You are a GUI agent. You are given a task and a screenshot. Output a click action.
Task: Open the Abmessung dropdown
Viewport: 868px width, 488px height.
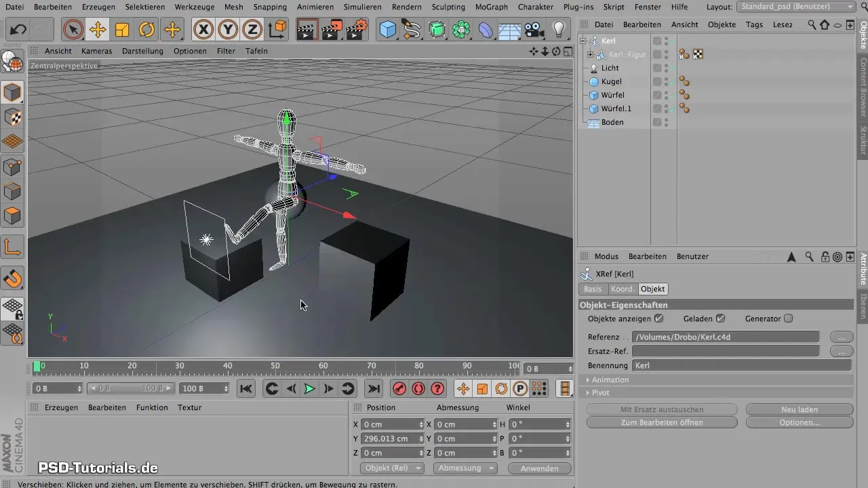[465, 468]
